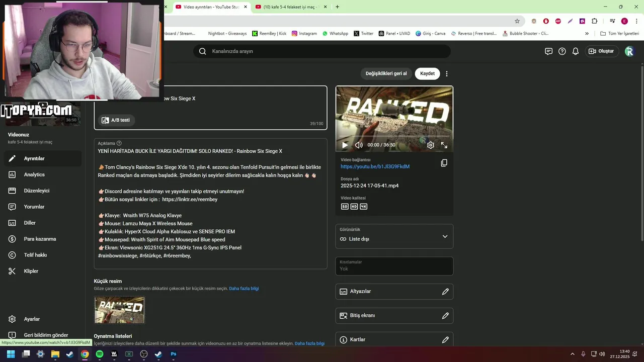Screen dimensions: 644x362
Task: Open the comments message icon in header
Action: coord(548,51)
